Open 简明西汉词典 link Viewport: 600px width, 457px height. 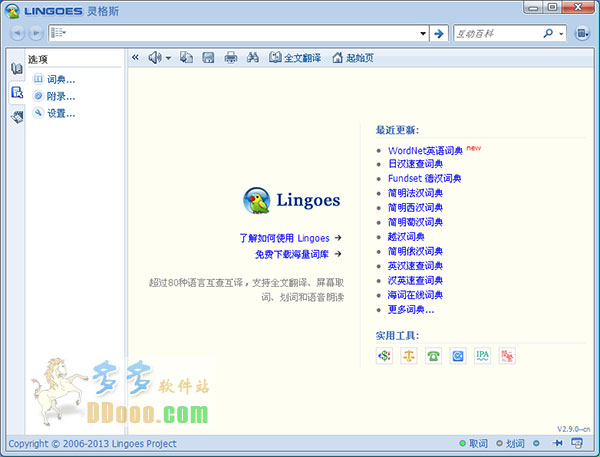click(415, 207)
